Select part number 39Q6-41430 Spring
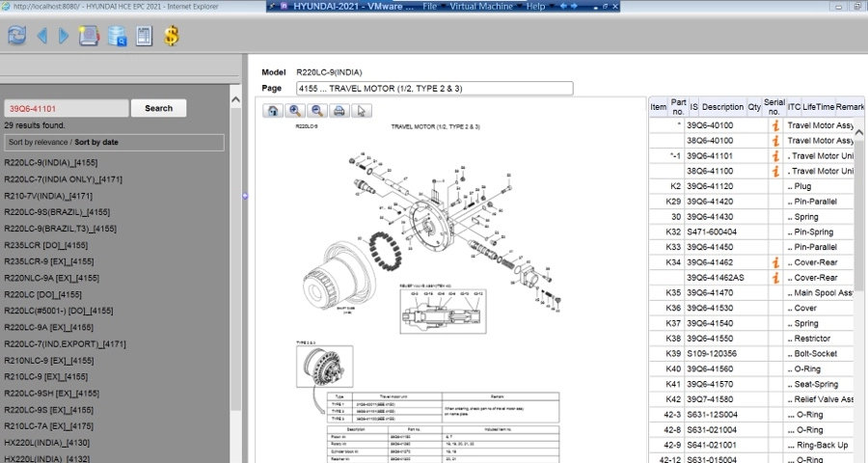This screenshot has width=868, height=463. coord(710,217)
